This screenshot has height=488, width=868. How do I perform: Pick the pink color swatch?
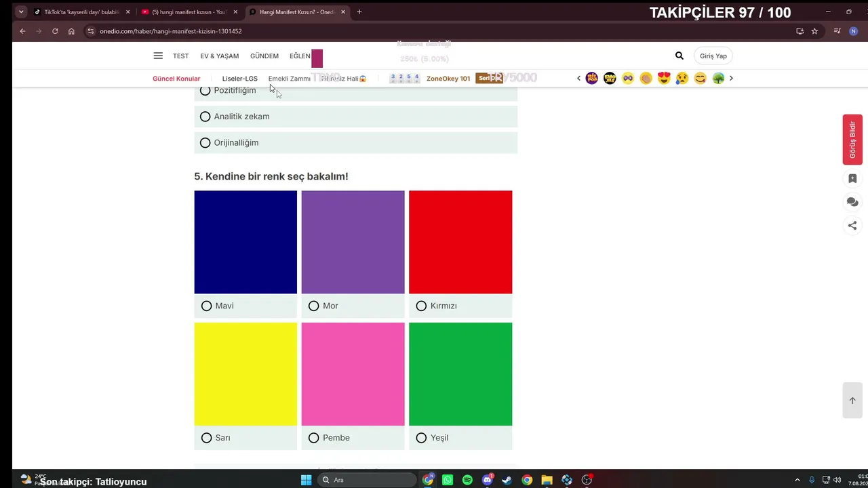tap(353, 374)
